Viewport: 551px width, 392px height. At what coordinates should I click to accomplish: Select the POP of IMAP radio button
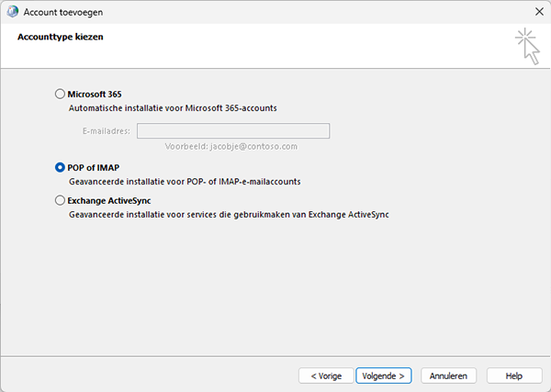click(60, 168)
